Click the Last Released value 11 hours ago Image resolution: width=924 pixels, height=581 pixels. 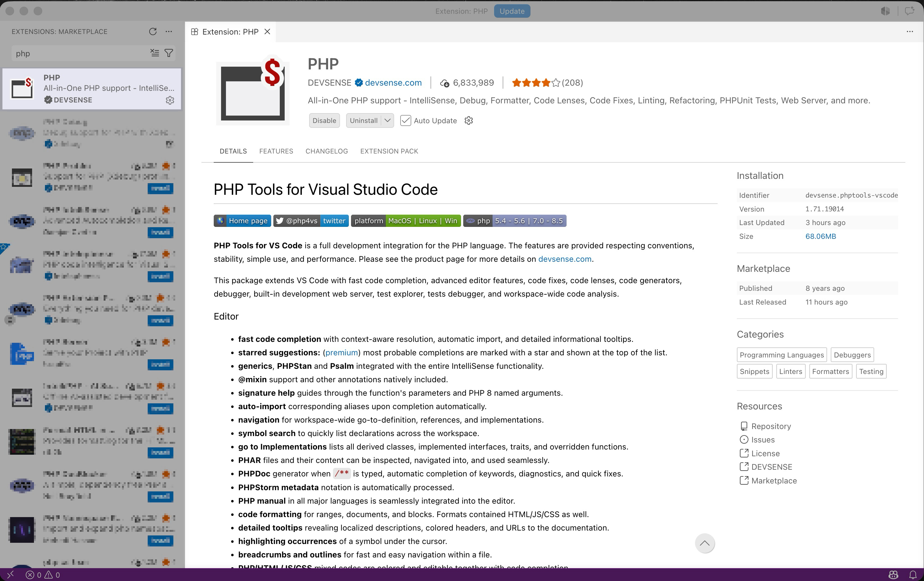pyautogui.click(x=826, y=302)
